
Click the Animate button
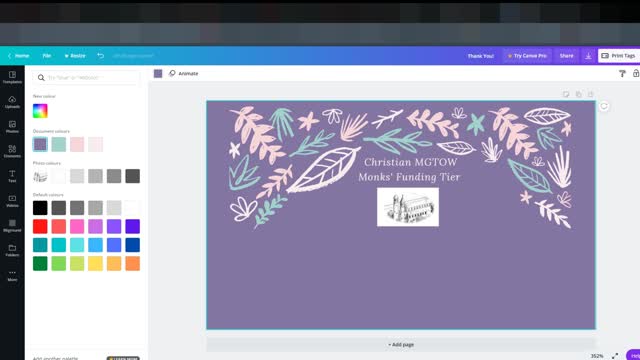click(184, 73)
